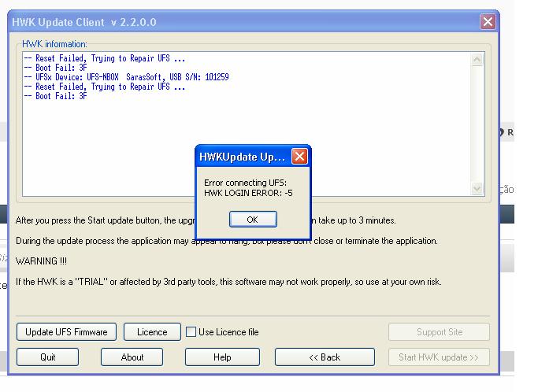Click OK in the HWK login error dialog

click(x=253, y=219)
